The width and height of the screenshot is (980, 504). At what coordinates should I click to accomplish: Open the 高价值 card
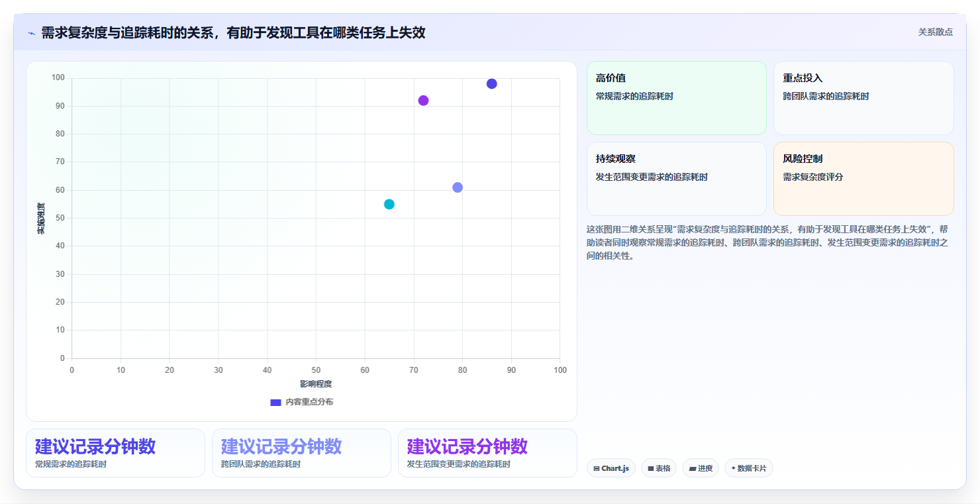(676, 98)
